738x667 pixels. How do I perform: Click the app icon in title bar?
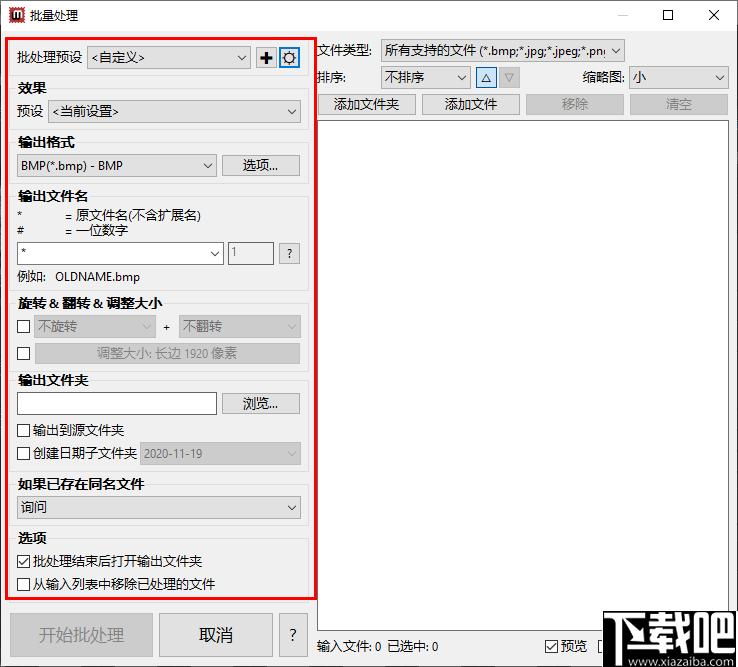16,15
